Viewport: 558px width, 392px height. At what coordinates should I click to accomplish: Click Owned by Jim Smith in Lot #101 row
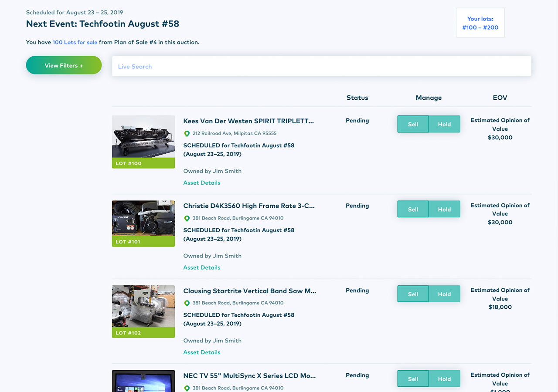tap(212, 256)
